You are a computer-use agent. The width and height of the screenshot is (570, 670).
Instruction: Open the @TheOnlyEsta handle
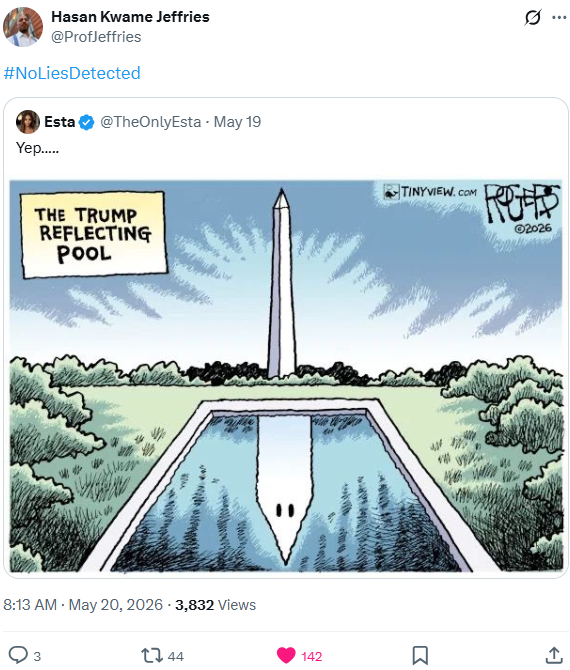pyautogui.click(x=150, y=122)
